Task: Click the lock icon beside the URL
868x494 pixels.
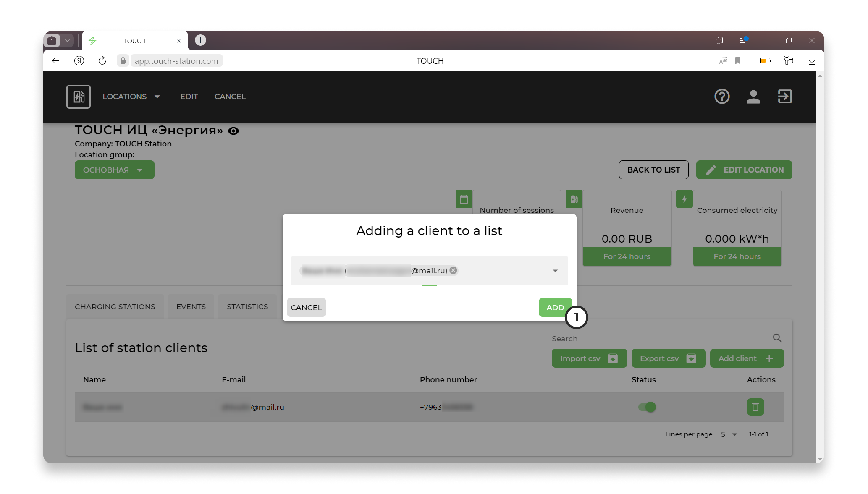Action: [123, 61]
